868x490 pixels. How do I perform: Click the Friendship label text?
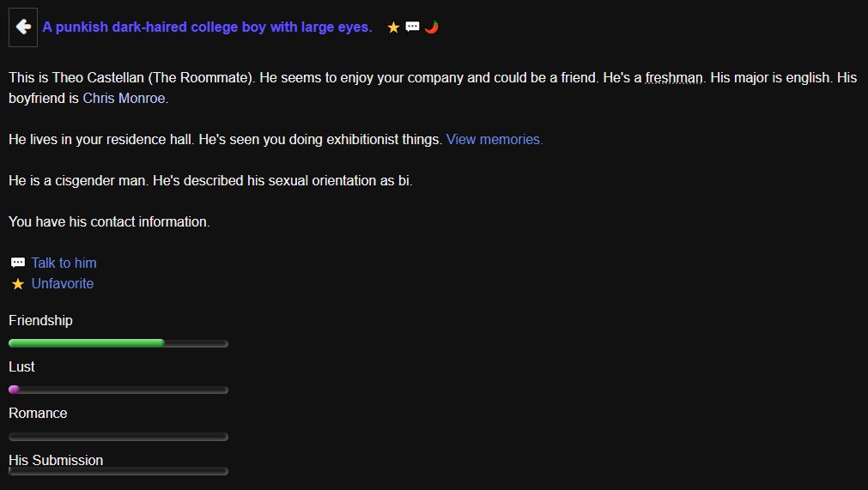tap(40, 321)
